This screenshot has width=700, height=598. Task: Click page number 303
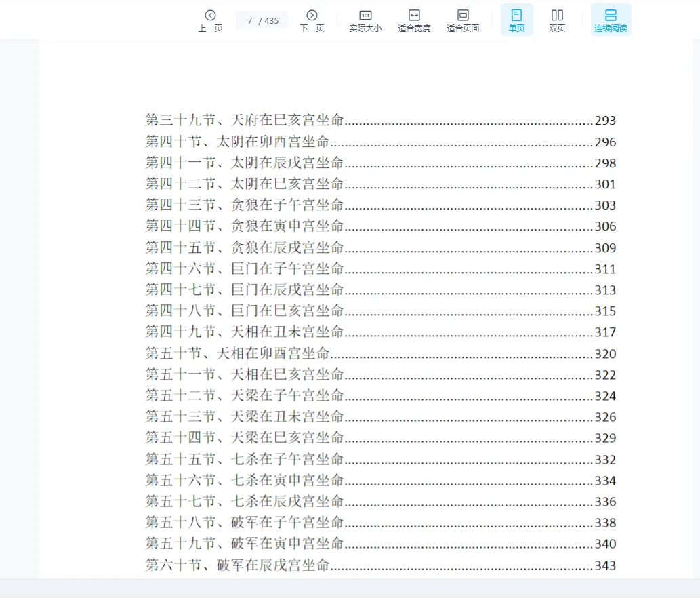pyautogui.click(x=605, y=205)
